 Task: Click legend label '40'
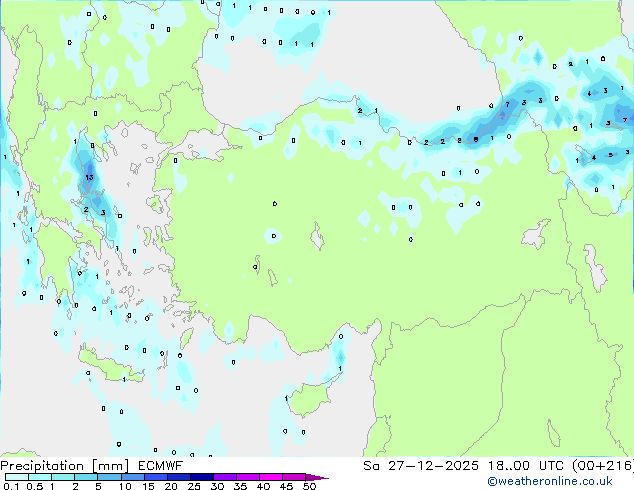[263, 486]
